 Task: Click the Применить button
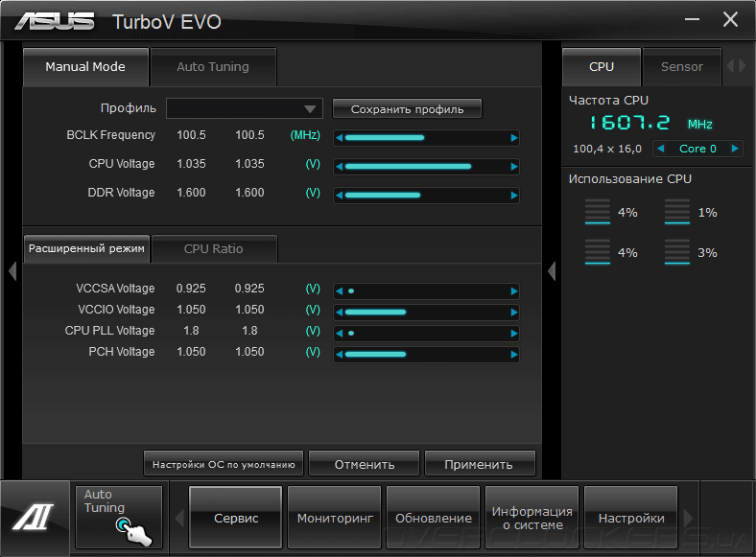pos(480,464)
